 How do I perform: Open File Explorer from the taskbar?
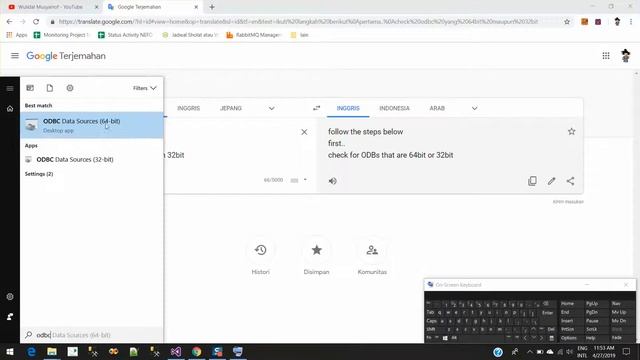[52, 351]
